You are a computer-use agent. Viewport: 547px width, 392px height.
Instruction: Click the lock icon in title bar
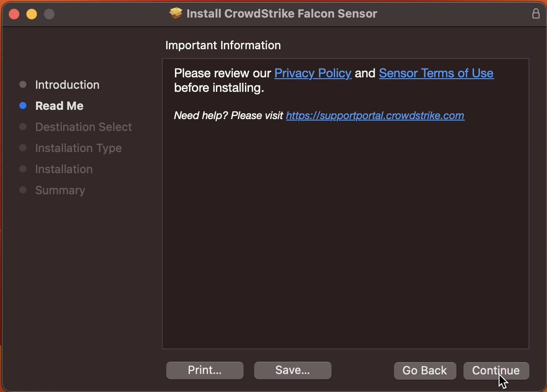pos(536,14)
